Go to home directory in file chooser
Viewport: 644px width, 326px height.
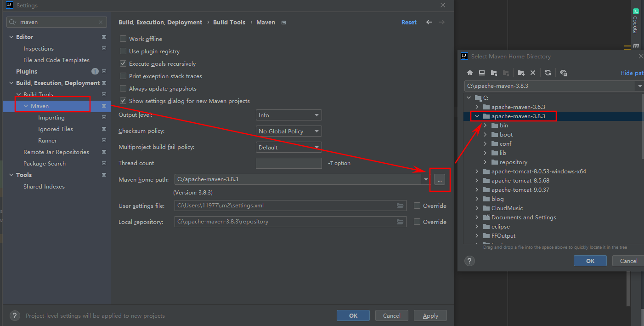pos(469,73)
